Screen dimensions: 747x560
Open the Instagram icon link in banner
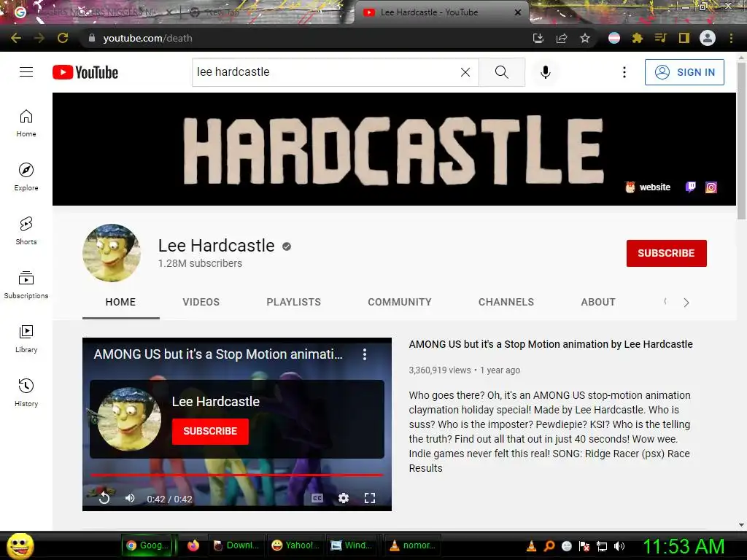[711, 187]
